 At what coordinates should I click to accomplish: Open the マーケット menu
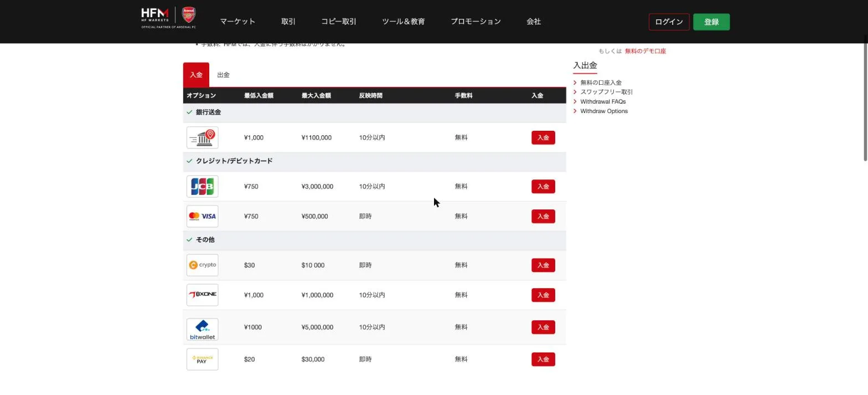(x=237, y=22)
